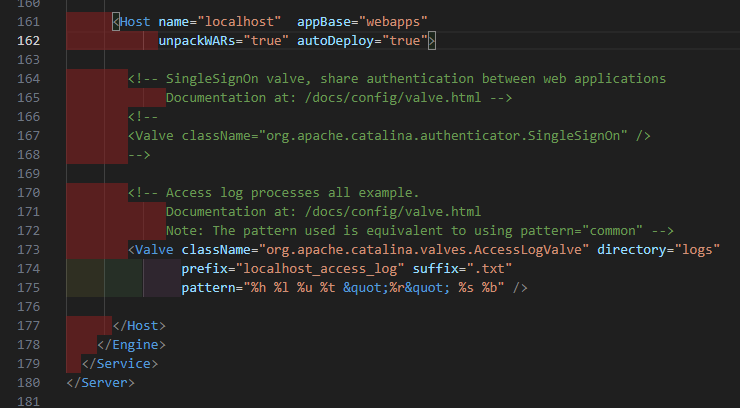The height and width of the screenshot is (408, 740).
Task: Click the line 171 Documentation comment
Action: [323, 211]
